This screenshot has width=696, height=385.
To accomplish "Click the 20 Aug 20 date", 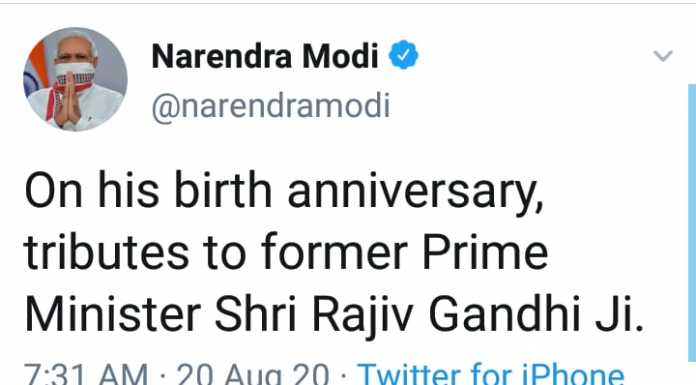I will 253,374.
